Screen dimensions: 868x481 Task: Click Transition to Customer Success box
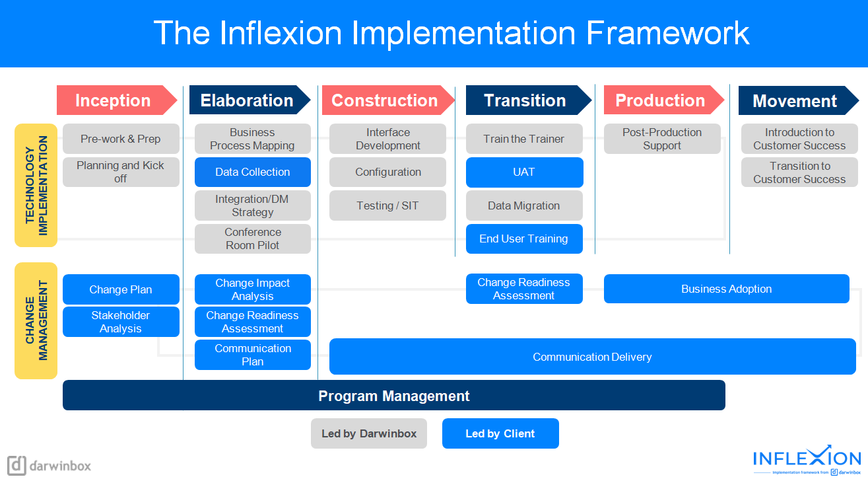click(x=799, y=172)
